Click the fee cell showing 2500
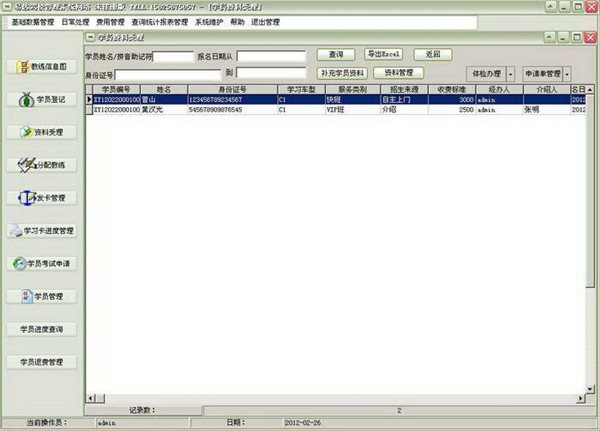Screen dimensions: 600x431 (x=452, y=109)
